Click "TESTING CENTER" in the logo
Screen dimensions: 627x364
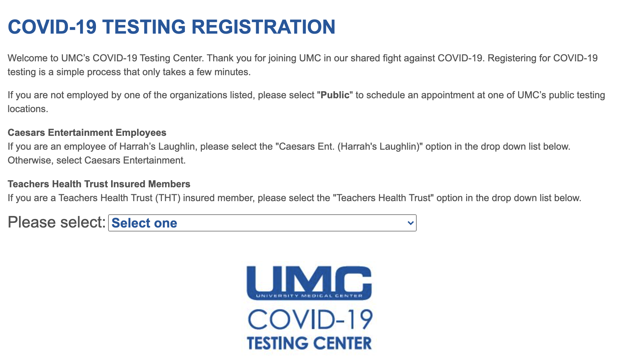click(309, 343)
